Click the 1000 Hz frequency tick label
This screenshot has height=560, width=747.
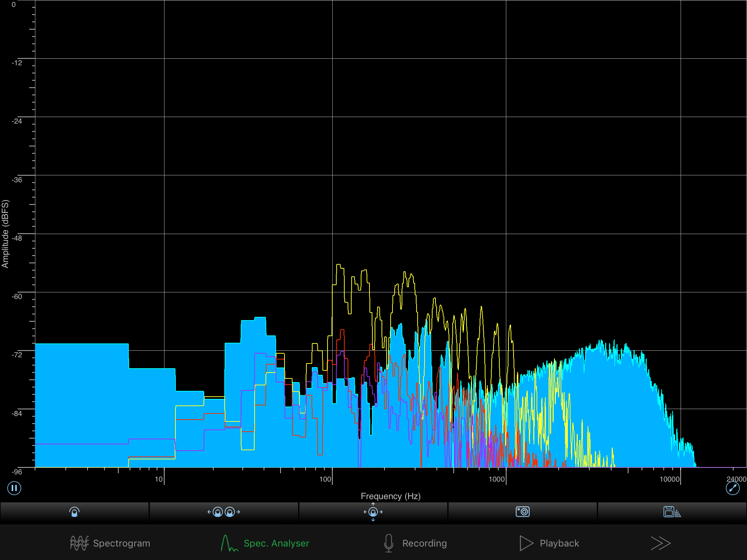[x=496, y=479]
